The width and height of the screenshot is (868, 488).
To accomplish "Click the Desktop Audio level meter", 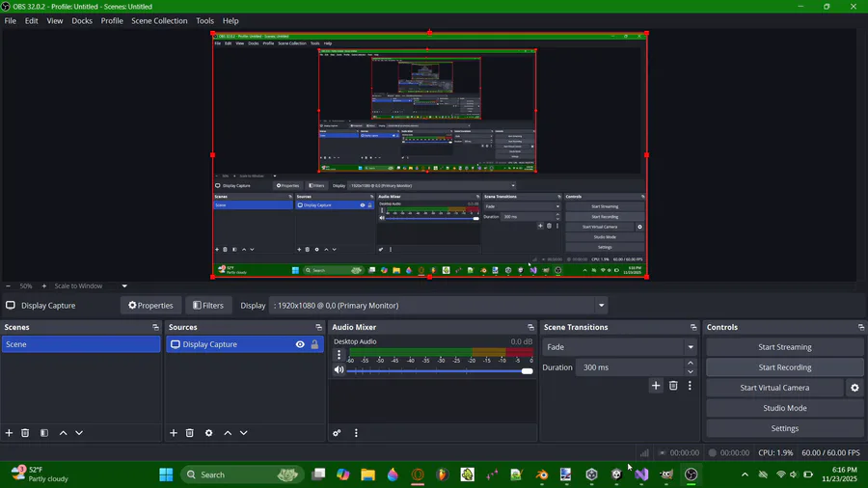I will (441, 352).
